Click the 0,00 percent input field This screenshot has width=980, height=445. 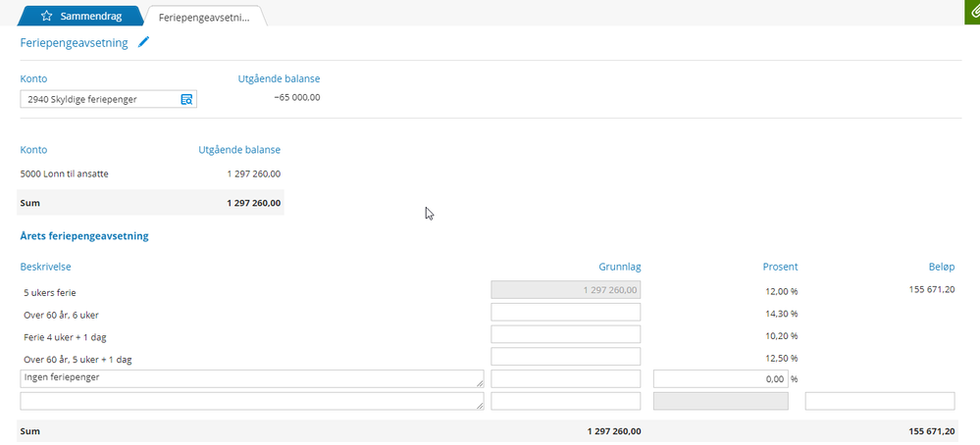click(x=721, y=379)
